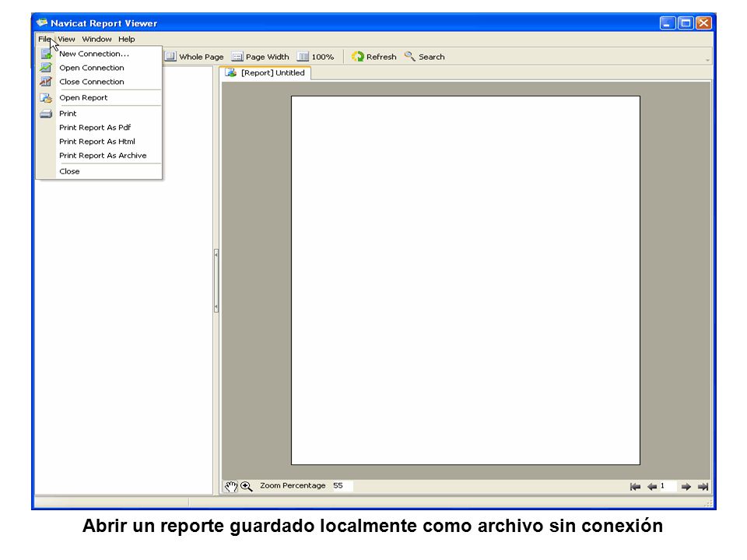Click the Navicat title bar icon

(42, 23)
